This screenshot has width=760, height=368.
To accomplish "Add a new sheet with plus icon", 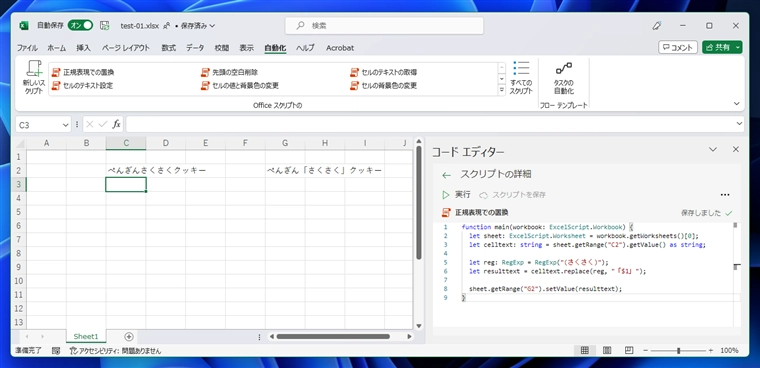I will [x=128, y=336].
